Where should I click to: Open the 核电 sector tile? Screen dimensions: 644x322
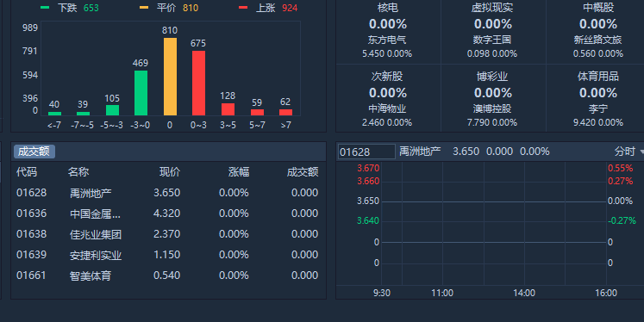(388, 32)
